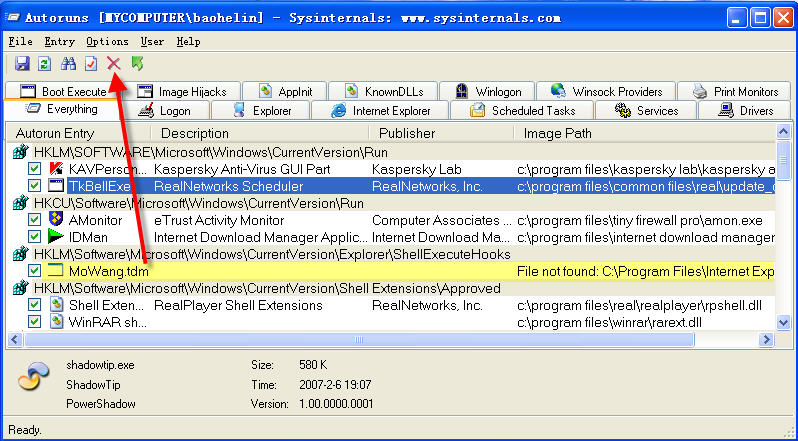Switch to the Explorer tab

pyautogui.click(x=261, y=110)
